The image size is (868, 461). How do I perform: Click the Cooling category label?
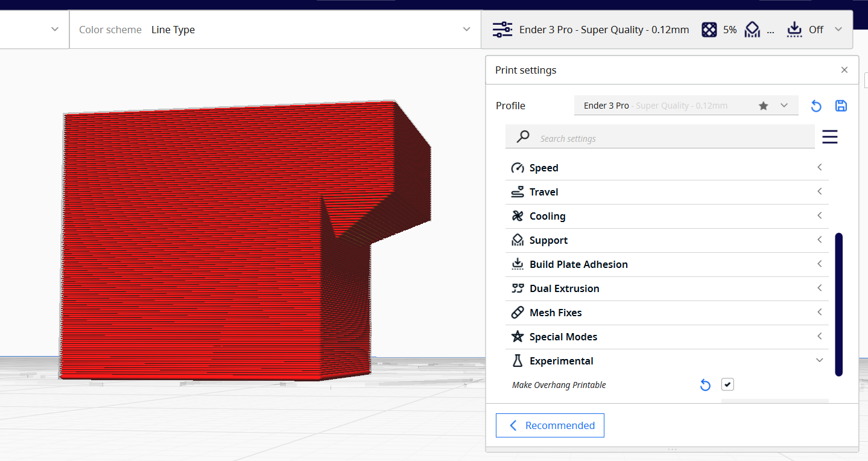pyautogui.click(x=548, y=216)
